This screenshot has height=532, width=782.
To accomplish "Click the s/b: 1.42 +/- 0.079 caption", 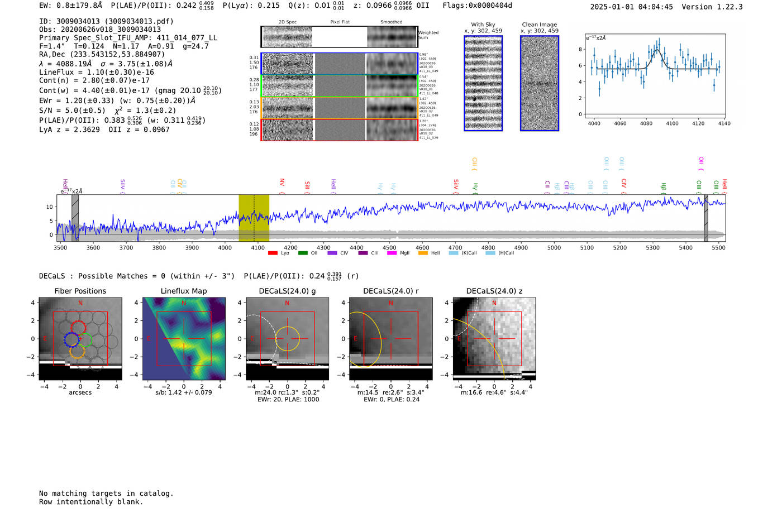I will 184,392.
